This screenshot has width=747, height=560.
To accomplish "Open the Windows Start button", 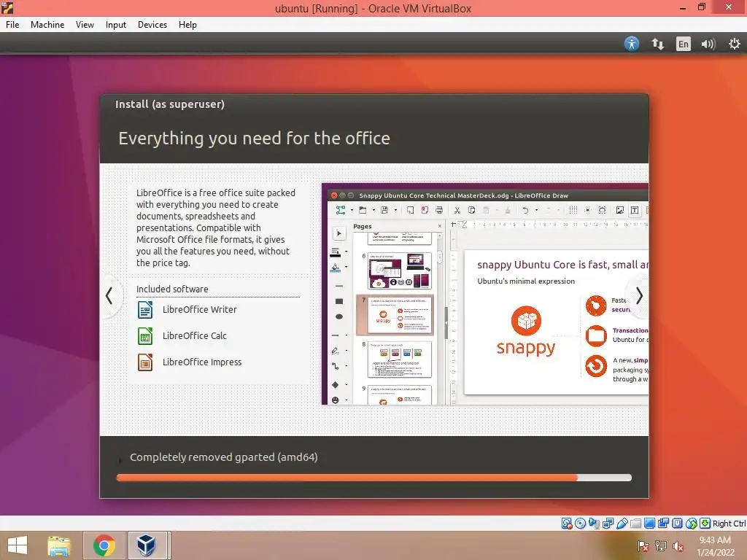I will [x=18, y=545].
